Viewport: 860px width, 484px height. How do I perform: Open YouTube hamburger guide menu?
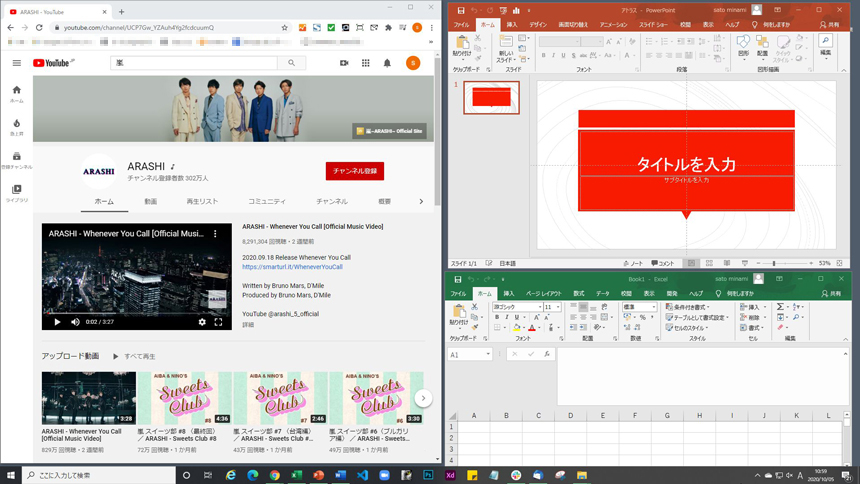click(16, 63)
